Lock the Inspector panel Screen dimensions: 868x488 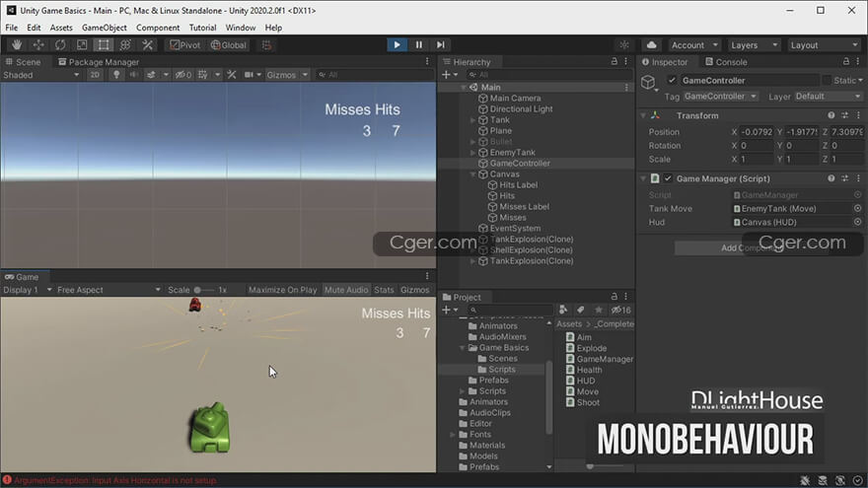point(846,61)
